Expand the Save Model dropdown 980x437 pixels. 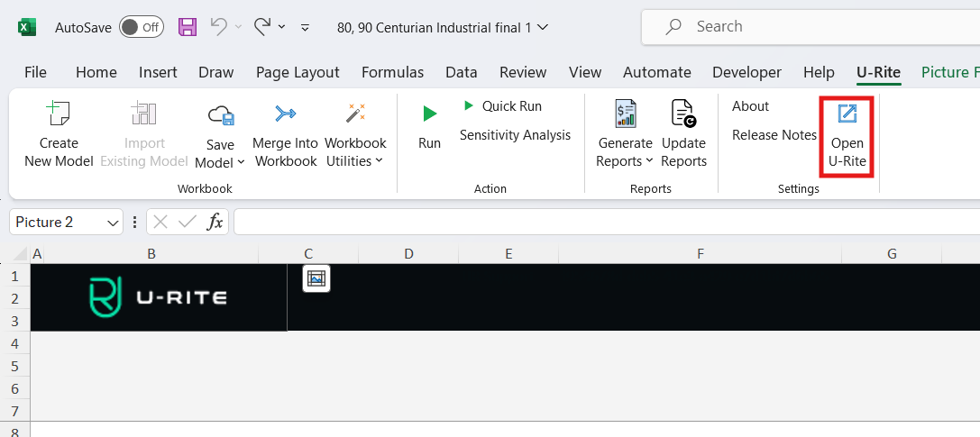click(x=241, y=163)
